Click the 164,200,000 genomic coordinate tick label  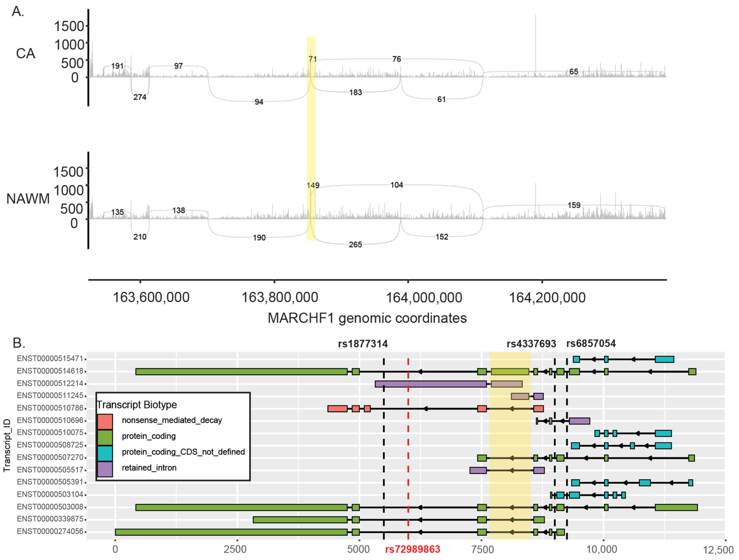pyautogui.click(x=547, y=298)
